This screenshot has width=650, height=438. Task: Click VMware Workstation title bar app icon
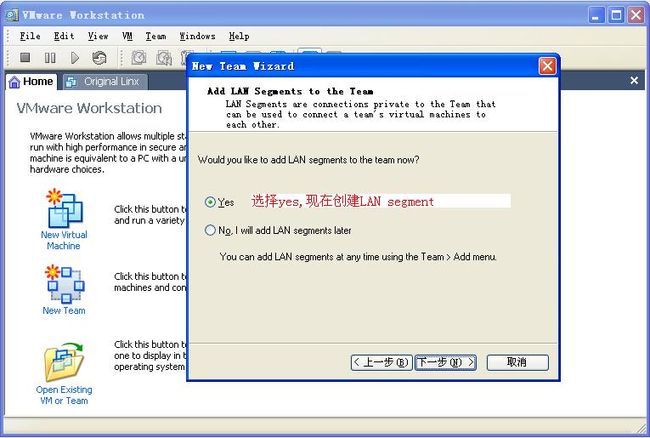click(x=12, y=15)
